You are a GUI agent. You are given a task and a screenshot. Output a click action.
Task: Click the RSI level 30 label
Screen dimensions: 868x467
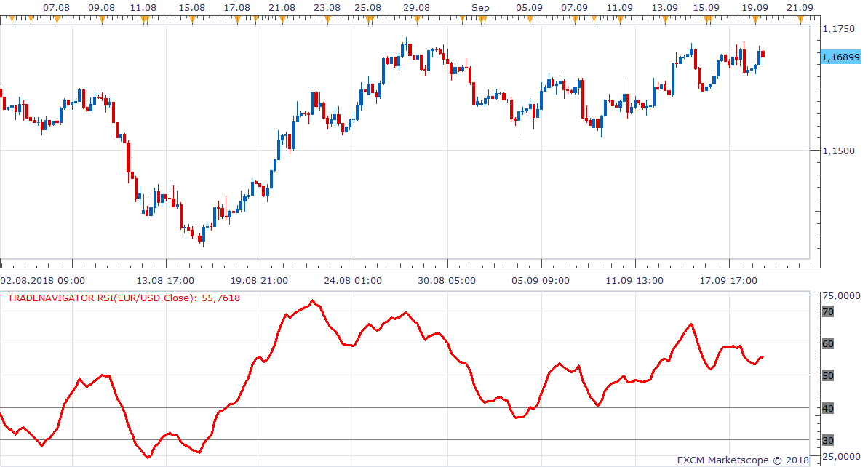[x=827, y=440]
